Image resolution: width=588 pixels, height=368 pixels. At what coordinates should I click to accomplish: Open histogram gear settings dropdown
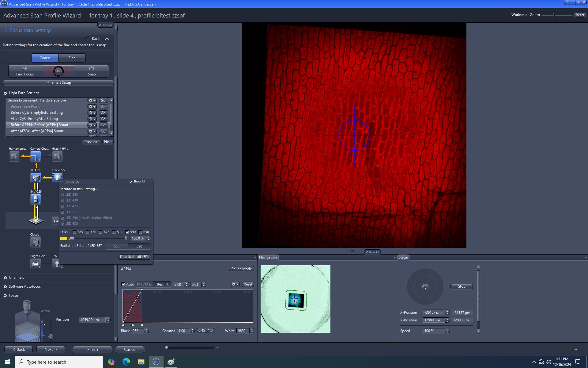235,284
